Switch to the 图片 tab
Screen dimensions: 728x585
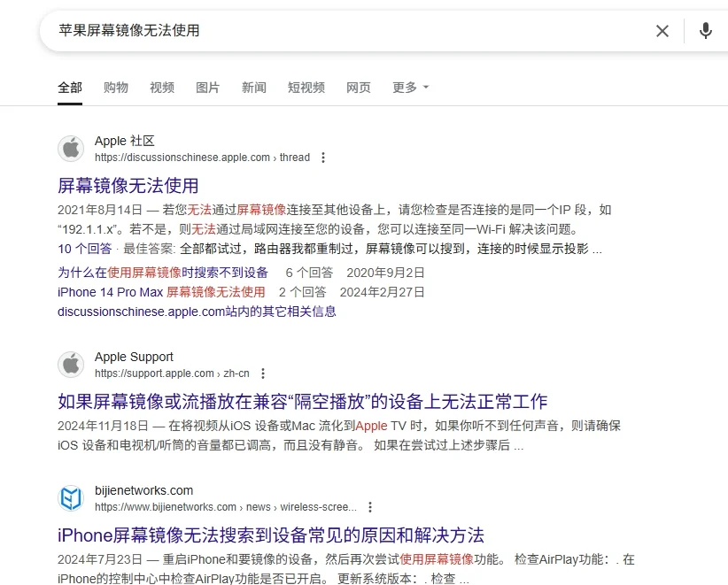(208, 88)
